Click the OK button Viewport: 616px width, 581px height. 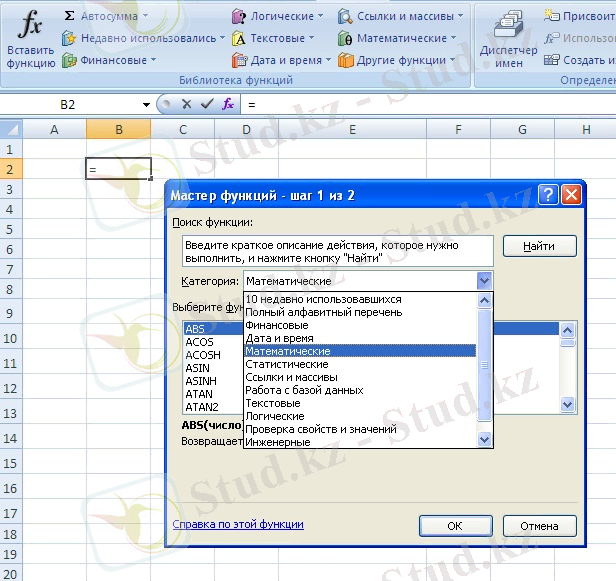tap(455, 525)
